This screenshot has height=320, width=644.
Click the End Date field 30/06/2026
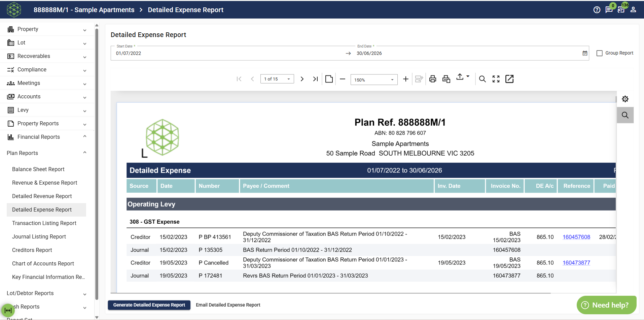click(468, 53)
